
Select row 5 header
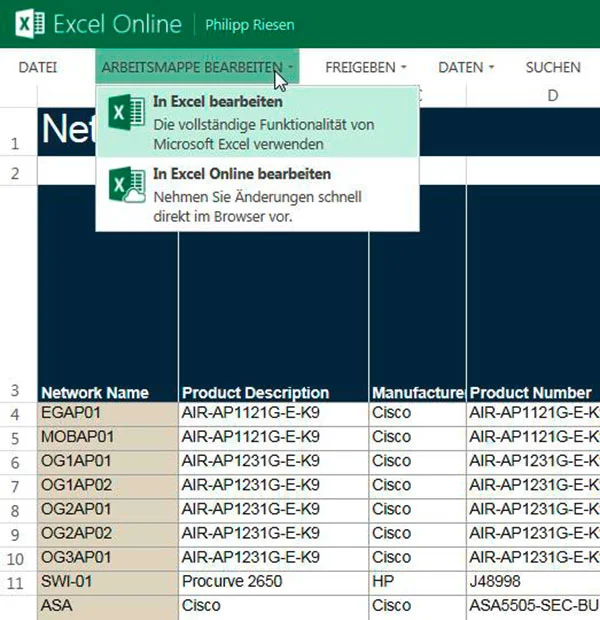pyautogui.click(x=18, y=439)
